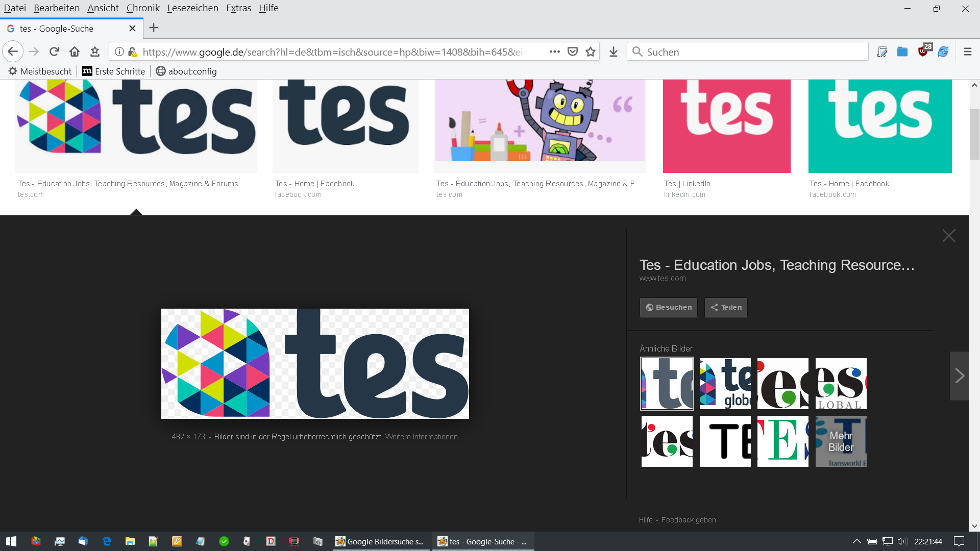The width and height of the screenshot is (980, 551).
Task: Open the page actions three-dots menu
Action: (554, 52)
